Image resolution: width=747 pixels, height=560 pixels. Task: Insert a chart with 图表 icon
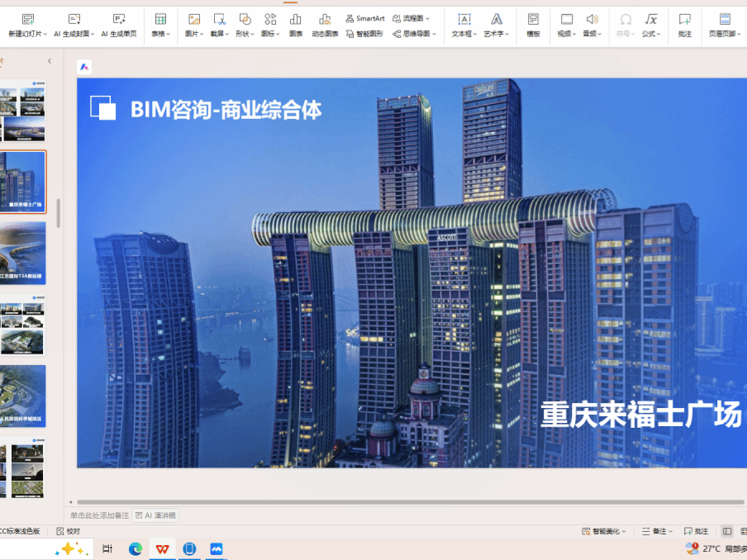tap(295, 19)
